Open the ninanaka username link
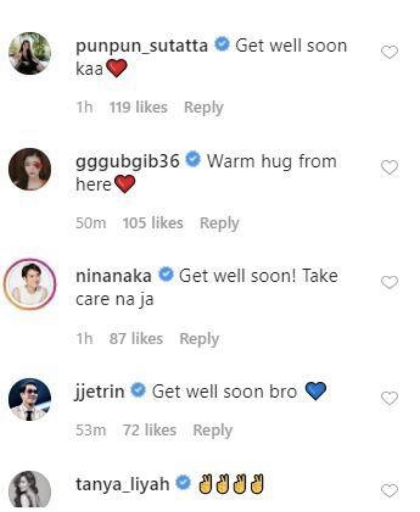The width and height of the screenshot is (420, 512). click(x=114, y=276)
